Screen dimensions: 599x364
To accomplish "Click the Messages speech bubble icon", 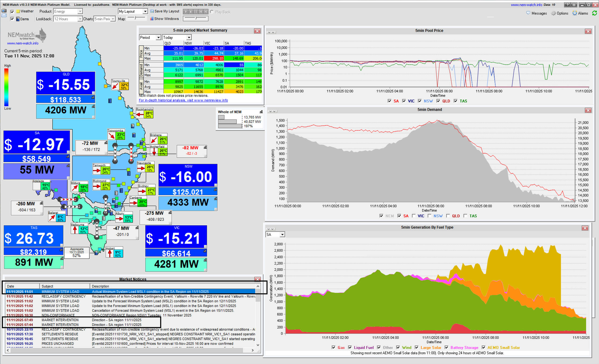I will coord(528,13).
